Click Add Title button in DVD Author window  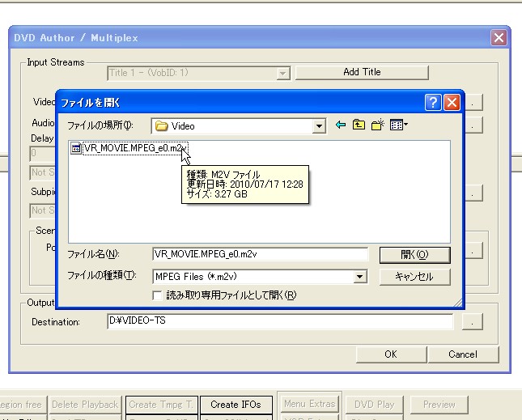tap(362, 72)
